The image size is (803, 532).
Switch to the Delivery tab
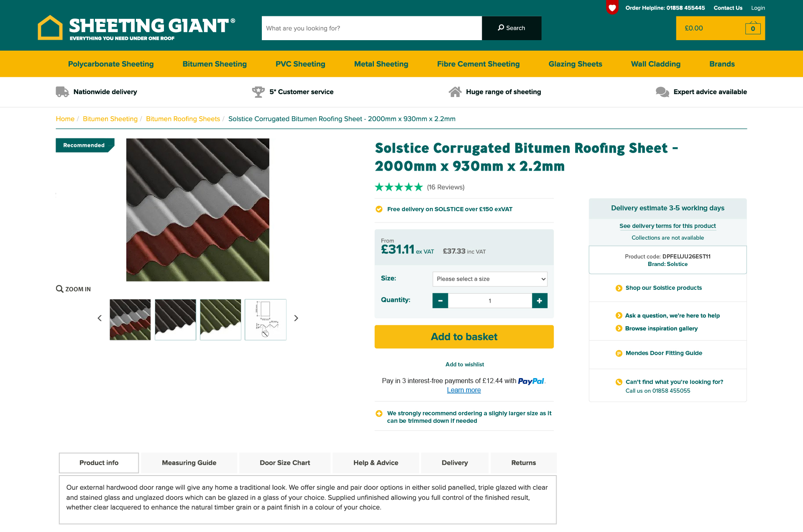pos(455,463)
